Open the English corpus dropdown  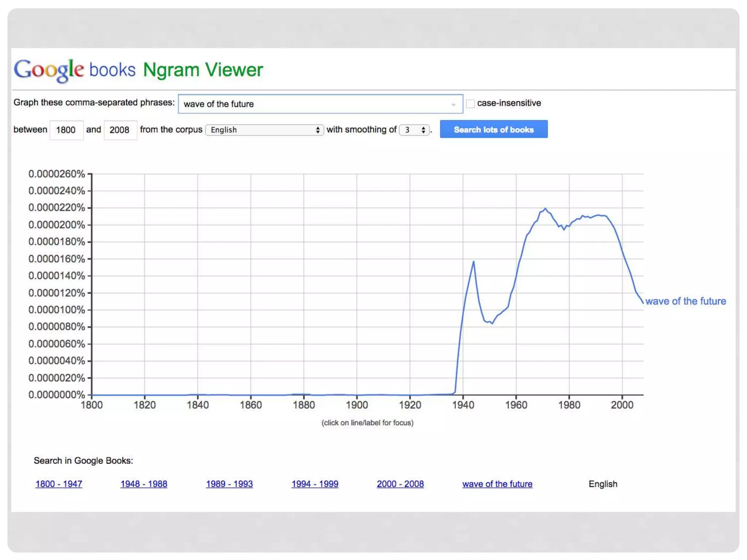click(264, 130)
